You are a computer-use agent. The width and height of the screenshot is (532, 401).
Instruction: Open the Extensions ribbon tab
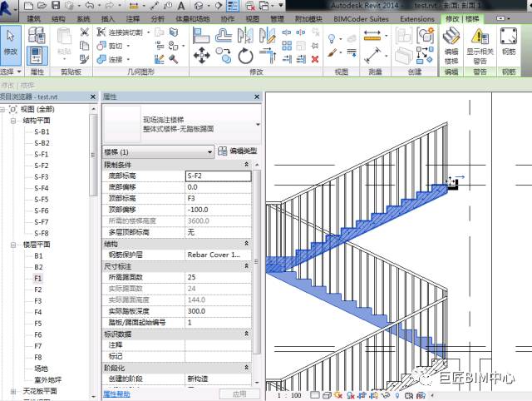tap(417, 18)
